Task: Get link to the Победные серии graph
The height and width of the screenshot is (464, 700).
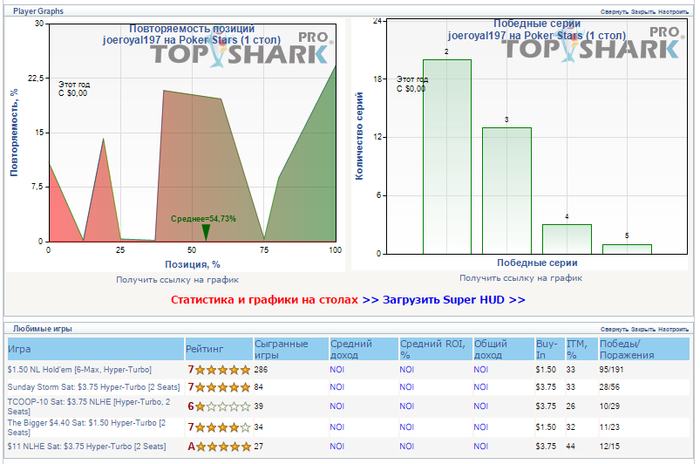Action: [x=521, y=278]
